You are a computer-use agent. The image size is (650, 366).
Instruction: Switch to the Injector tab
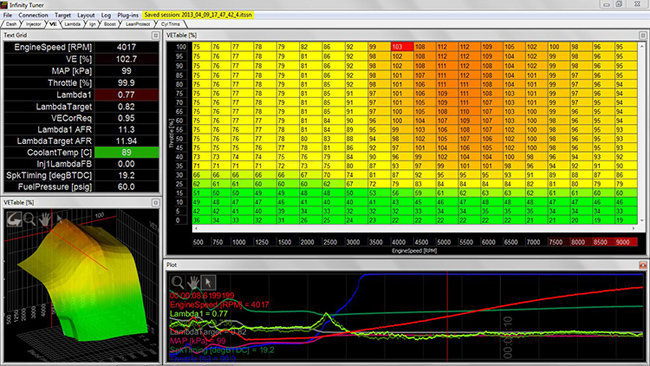click(34, 24)
